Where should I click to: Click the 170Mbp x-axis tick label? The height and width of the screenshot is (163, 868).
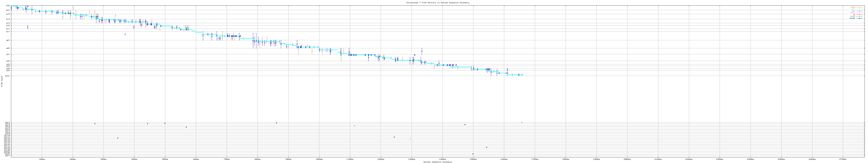click(x=534, y=159)
